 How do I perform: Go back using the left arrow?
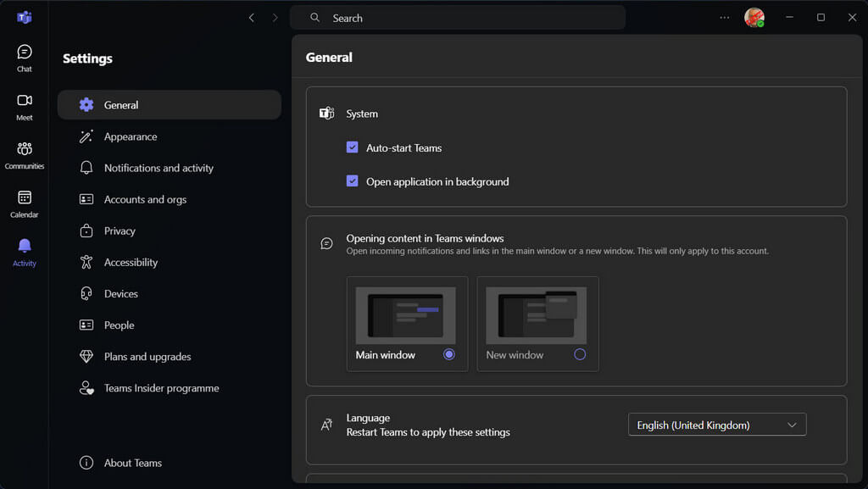click(x=251, y=18)
